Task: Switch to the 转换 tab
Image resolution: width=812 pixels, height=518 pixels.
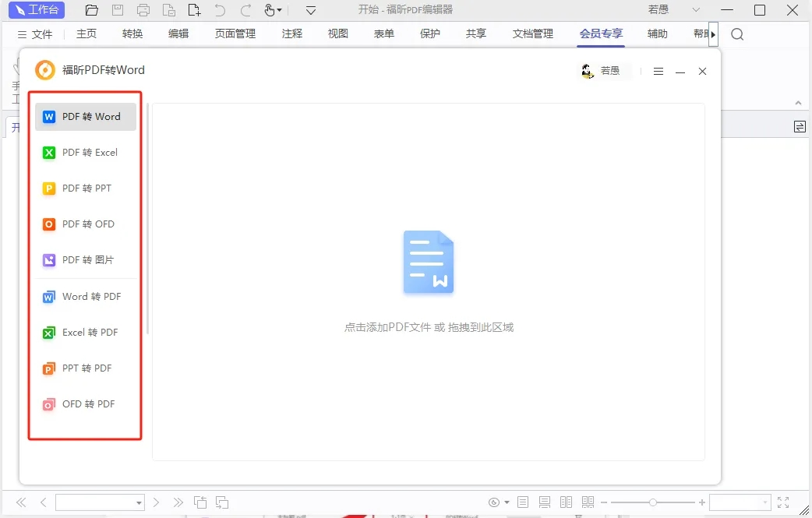Action: (132, 33)
